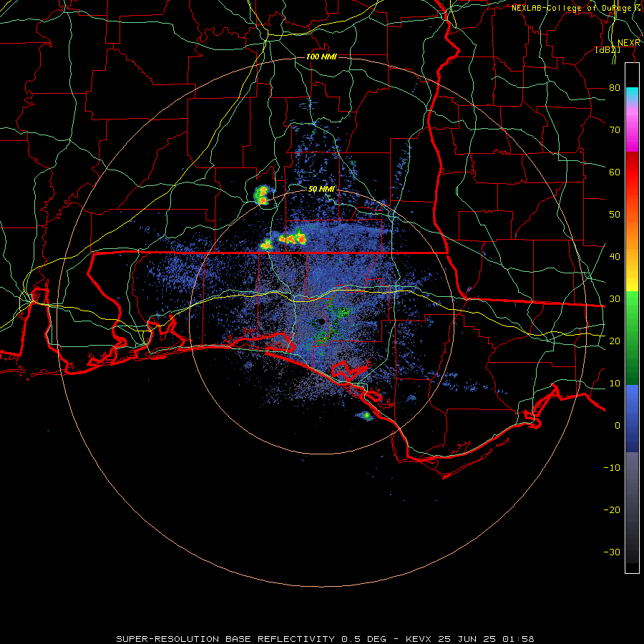Screen dimensions: 644x644
Task: Select the 80 value on dBZ scale
Action: (x=615, y=88)
